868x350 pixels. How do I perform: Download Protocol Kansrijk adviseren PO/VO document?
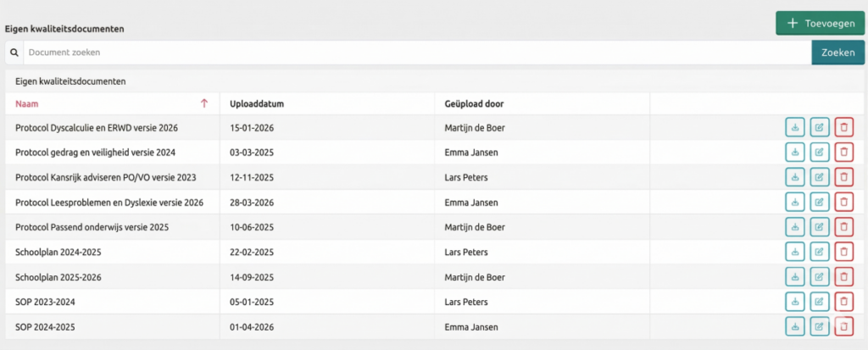795,177
